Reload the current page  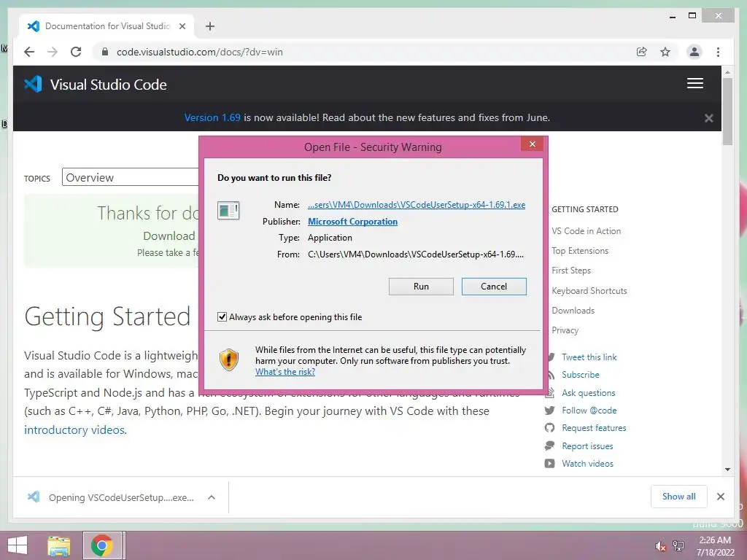pos(76,52)
